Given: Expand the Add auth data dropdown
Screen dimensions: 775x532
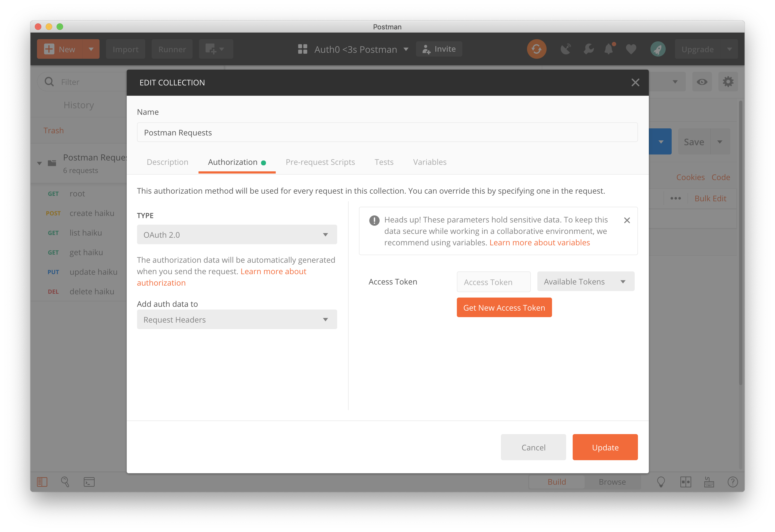Looking at the screenshot, I should 235,319.
